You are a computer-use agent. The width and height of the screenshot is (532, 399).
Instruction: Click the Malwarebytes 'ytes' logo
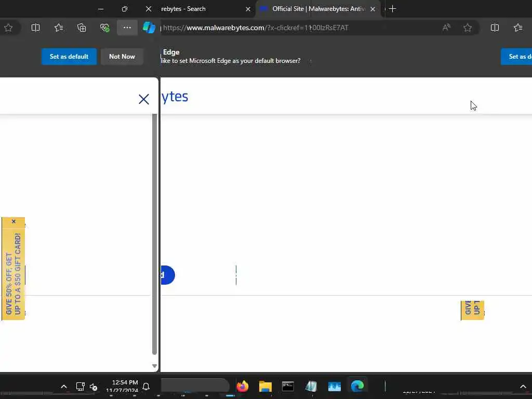pyautogui.click(x=175, y=97)
